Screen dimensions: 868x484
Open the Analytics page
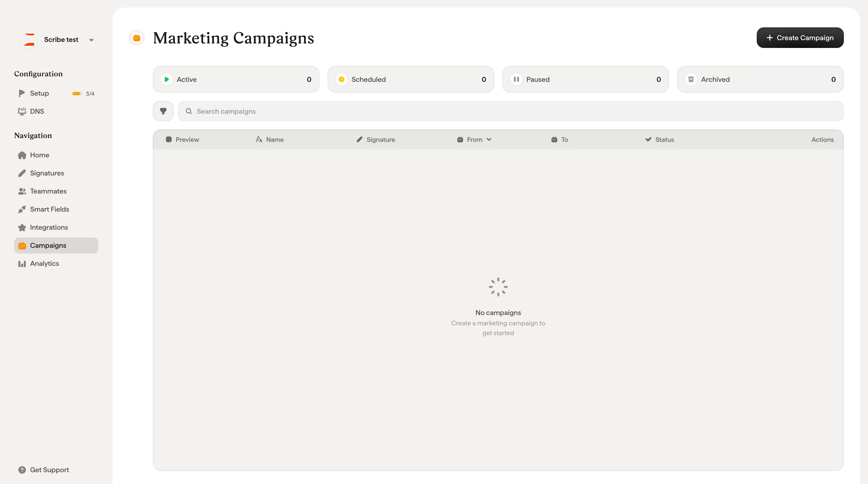[56, 264]
